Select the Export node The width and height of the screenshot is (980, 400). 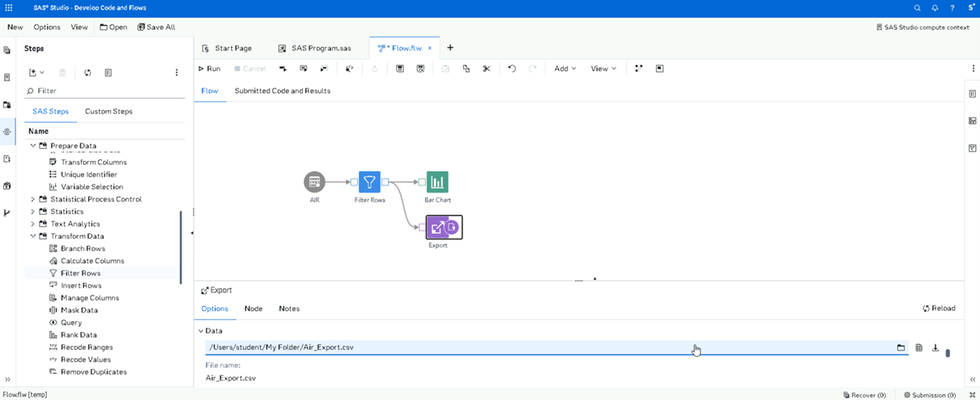click(444, 228)
